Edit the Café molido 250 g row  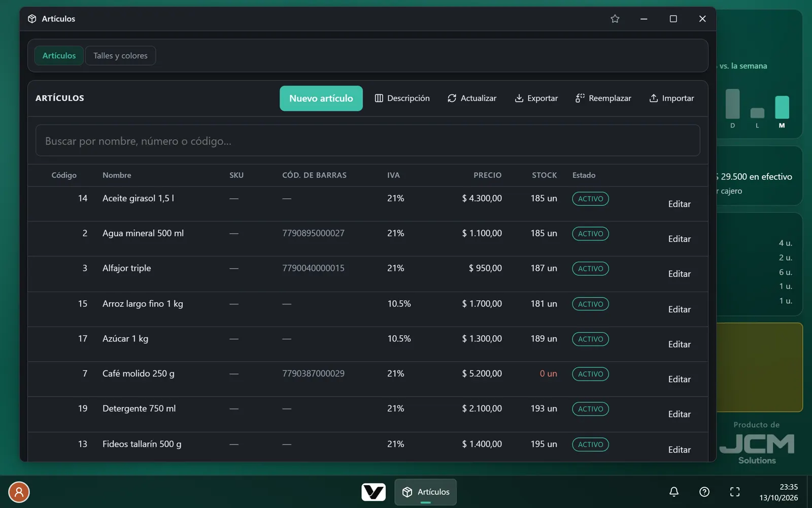(679, 380)
